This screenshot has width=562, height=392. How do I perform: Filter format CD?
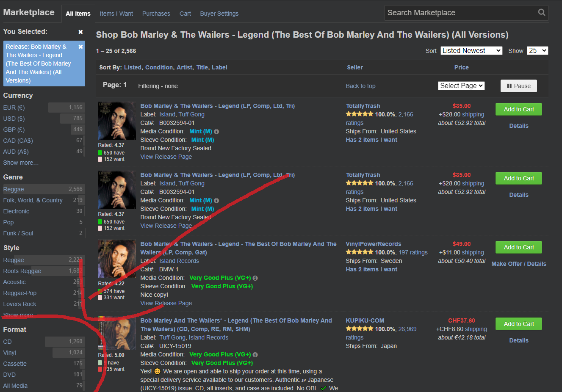click(44, 342)
